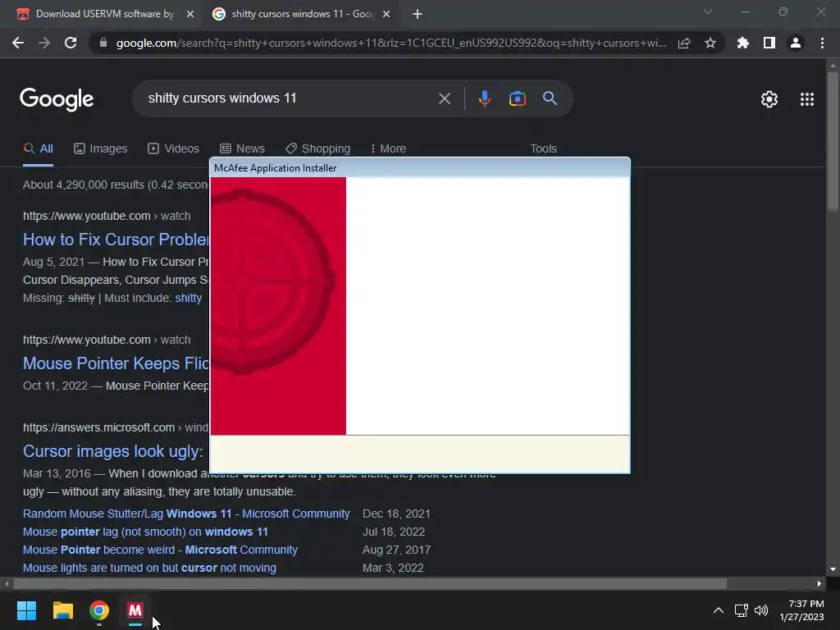Start voice search with the microphone icon
The width and height of the screenshot is (840, 630).
click(484, 98)
